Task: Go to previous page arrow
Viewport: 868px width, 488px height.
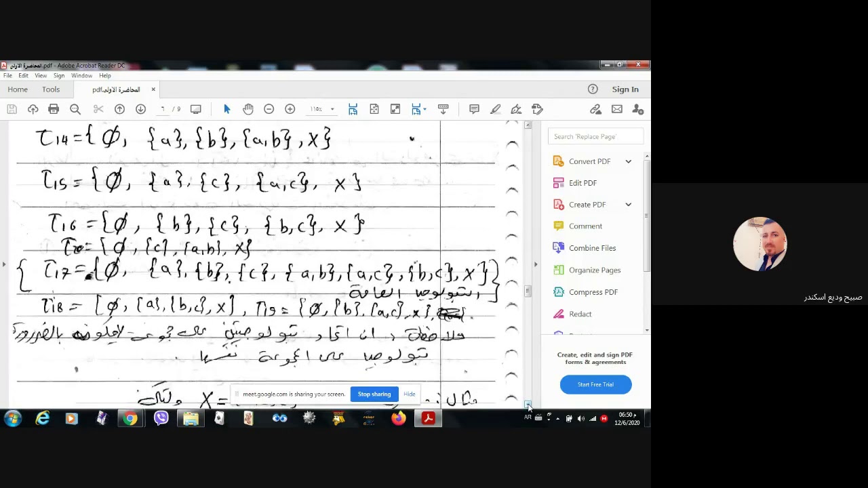Action: [119, 109]
